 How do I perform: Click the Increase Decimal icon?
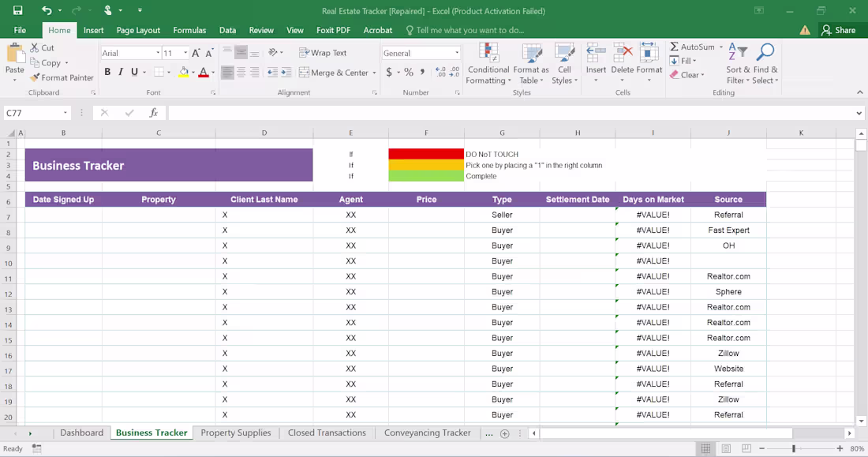(x=439, y=72)
